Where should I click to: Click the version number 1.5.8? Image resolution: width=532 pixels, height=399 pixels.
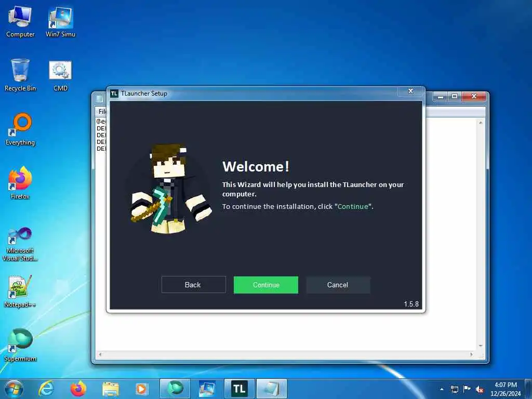pyautogui.click(x=411, y=304)
